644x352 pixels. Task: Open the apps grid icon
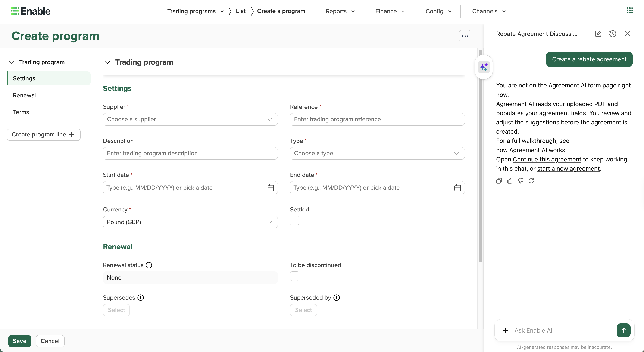click(x=630, y=10)
